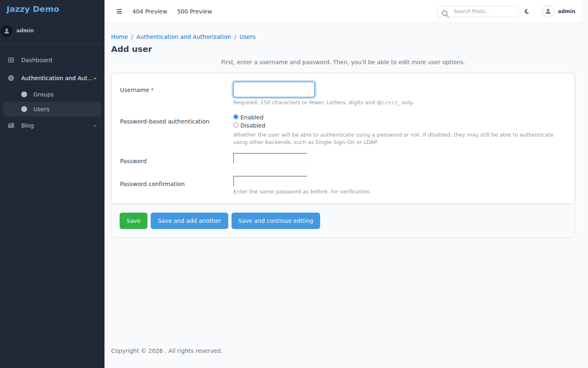
Task: Focus the Password confirmation field
Action: point(270,181)
